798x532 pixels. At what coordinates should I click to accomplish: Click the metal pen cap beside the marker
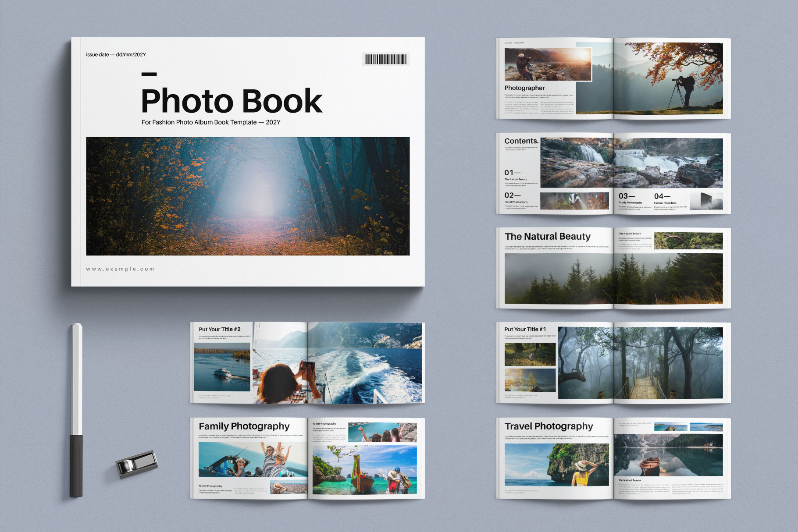pos(136,463)
